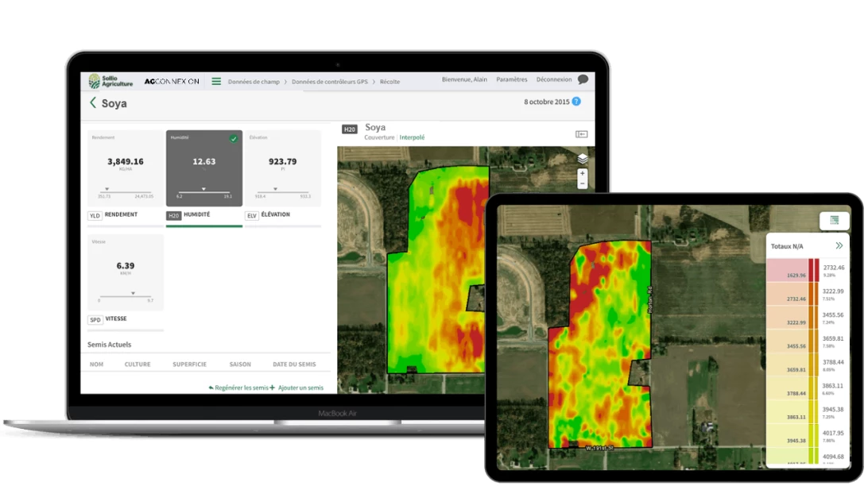Zoom out on the laptop map
The image size is (868, 486).
pos(583,183)
